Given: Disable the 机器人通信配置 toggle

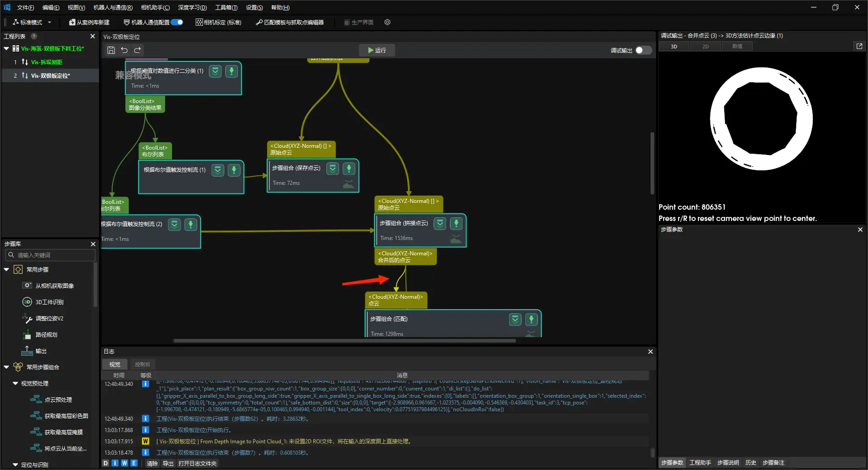Looking at the screenshot, I should click(177, 22).
